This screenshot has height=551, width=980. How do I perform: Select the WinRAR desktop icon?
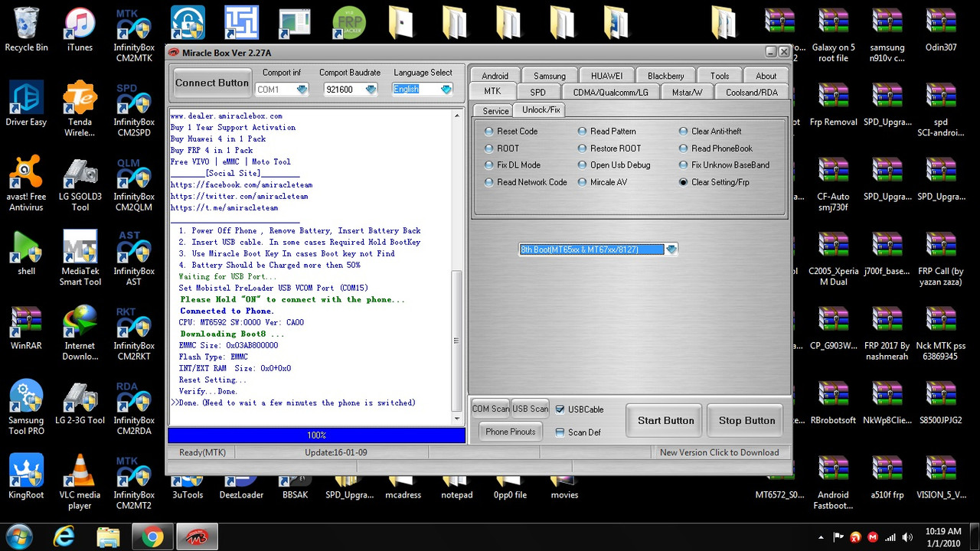click(x=26, y=328)
